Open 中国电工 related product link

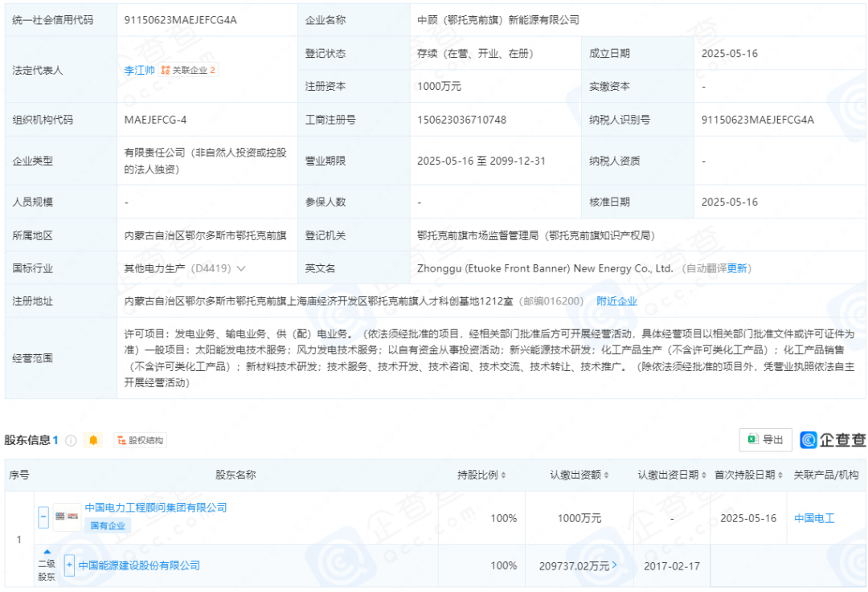tap(814, 518)
